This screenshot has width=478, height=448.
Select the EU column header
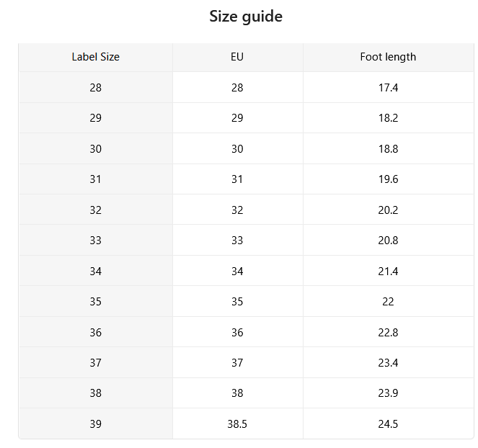pos(237,57)
